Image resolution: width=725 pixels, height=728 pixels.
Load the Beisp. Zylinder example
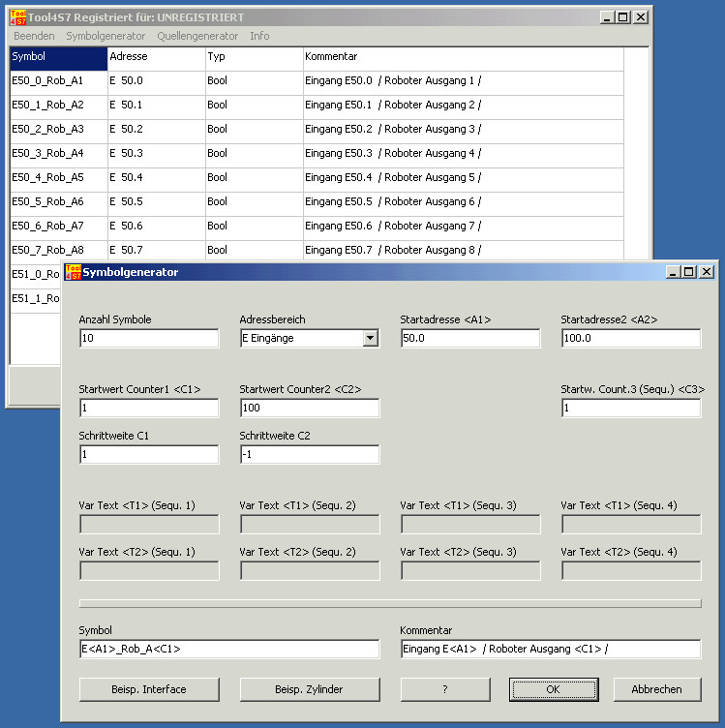(310, 689)
